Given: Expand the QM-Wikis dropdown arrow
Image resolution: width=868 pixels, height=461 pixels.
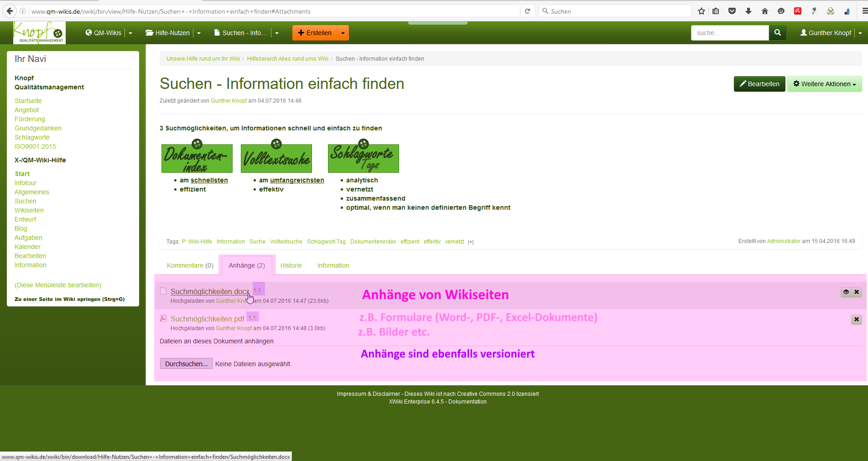Looking at the screenshot, I should point(130,33).
